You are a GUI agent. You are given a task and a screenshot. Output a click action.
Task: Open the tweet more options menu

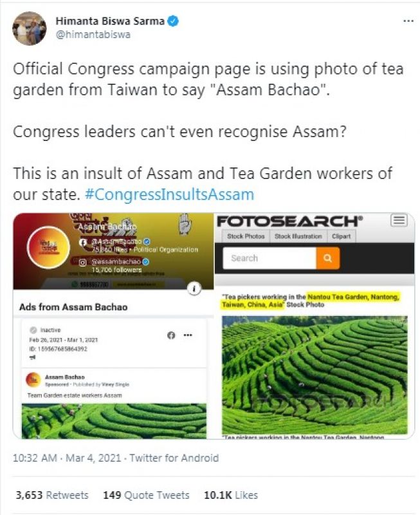pos(408,21)
